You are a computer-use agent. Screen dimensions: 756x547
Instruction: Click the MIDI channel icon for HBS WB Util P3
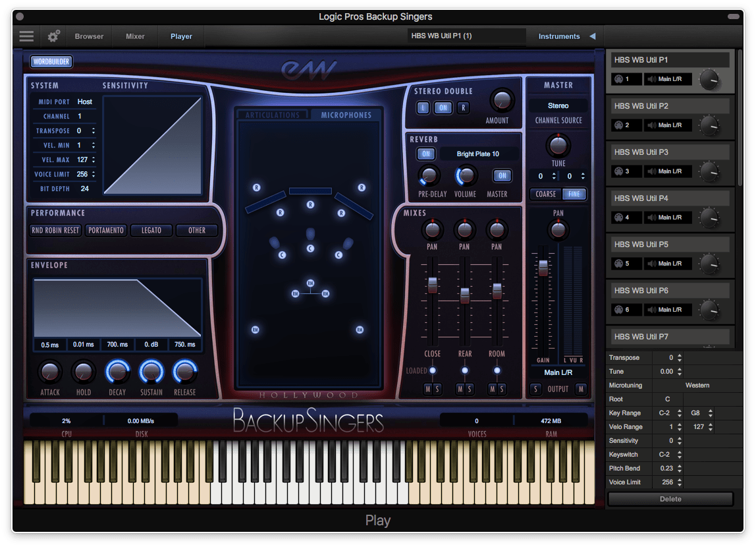tap(618, 171)
